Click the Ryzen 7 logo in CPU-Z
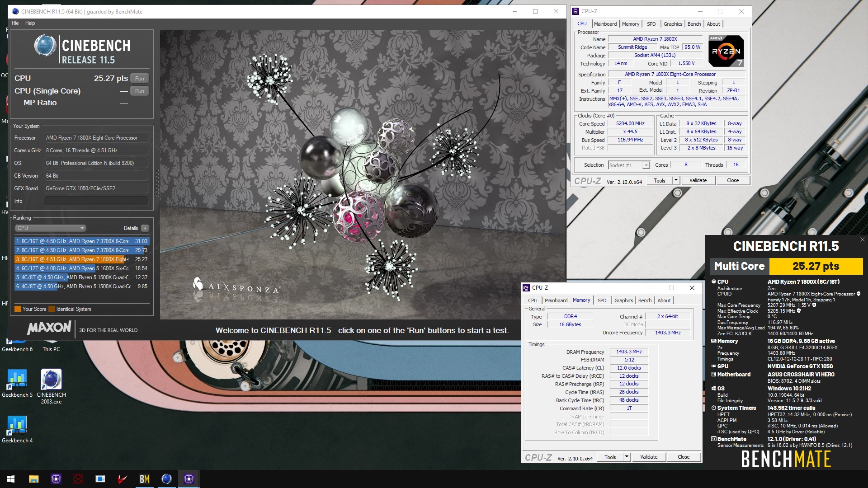This screenshot has height=488, width=868. pos(726,51)
